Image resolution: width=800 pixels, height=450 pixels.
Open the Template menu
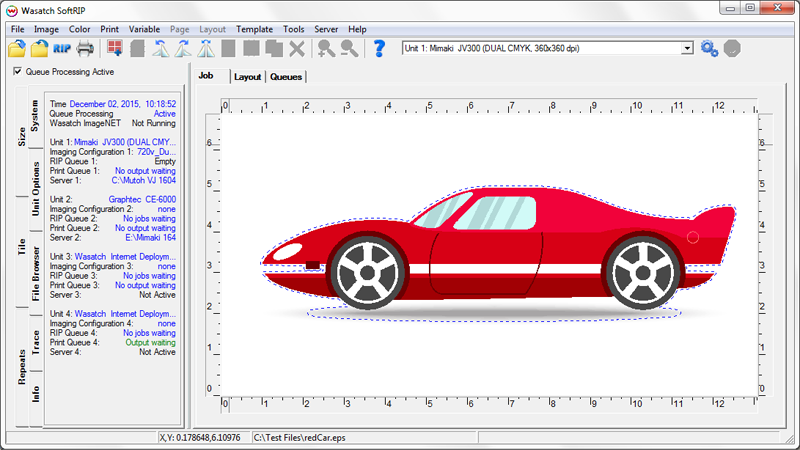(254, 29)
